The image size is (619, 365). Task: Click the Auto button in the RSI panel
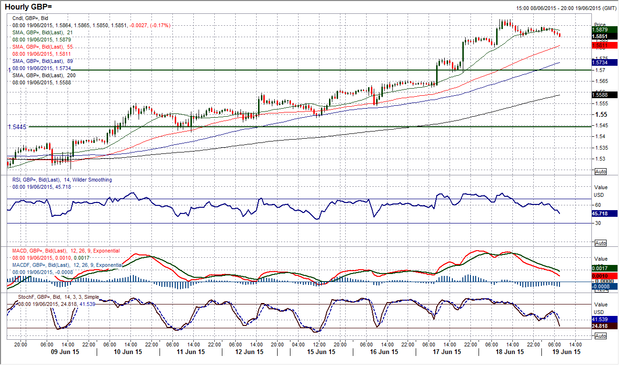tap(600, 243)
